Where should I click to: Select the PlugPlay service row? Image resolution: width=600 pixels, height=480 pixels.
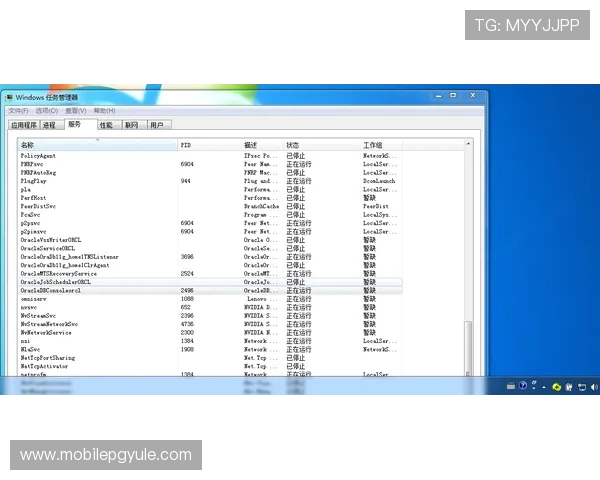(x=210, y=181)
